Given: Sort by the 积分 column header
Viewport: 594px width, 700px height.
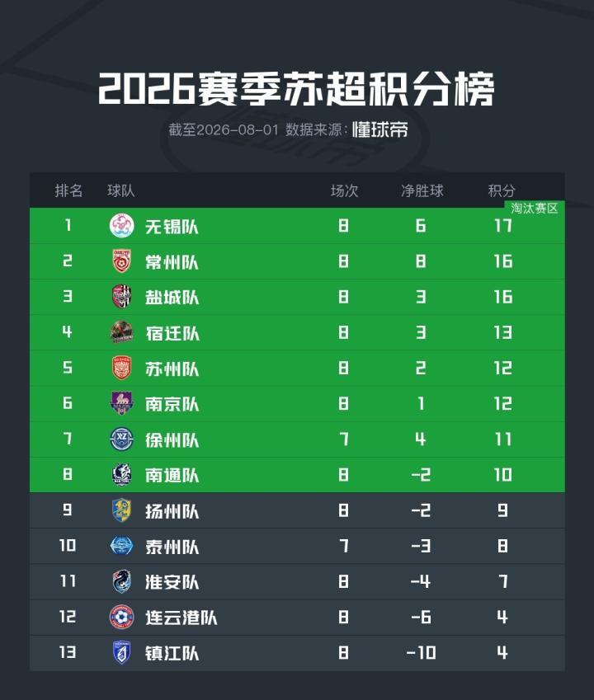Looking at the screenshot, I should click(x=502, y=191).
